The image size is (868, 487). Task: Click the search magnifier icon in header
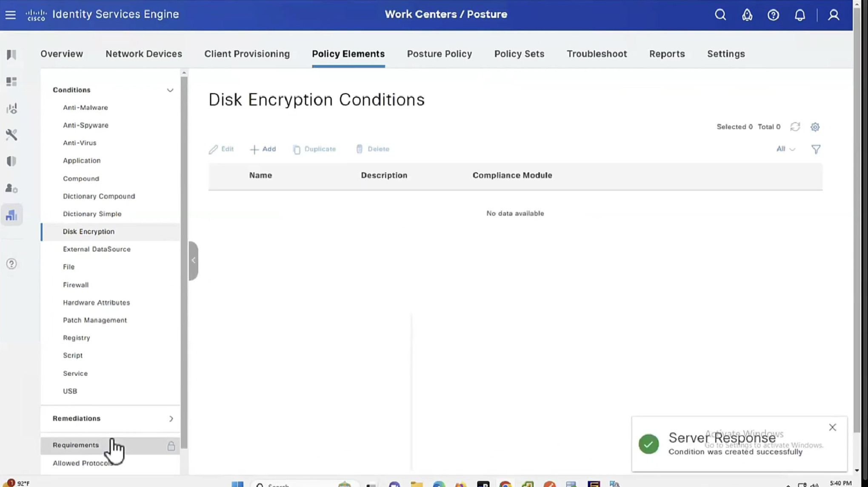point(720,15)
